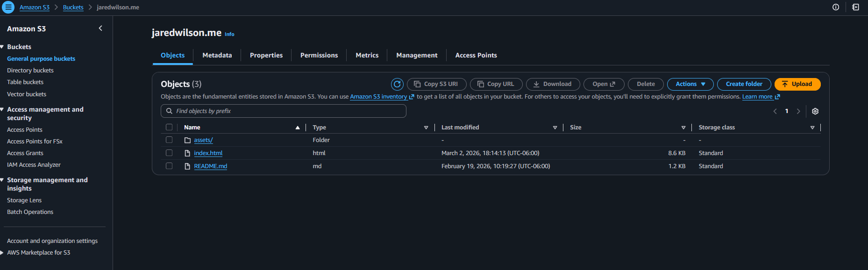
Task: Collapse the Amazon S3 side panel
Action: [x=100, y=28]
